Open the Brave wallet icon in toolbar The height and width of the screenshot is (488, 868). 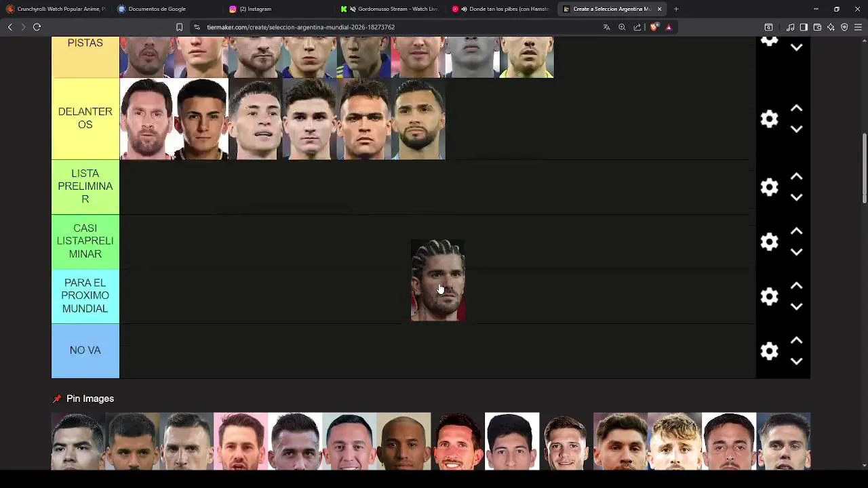pos(817,27)
